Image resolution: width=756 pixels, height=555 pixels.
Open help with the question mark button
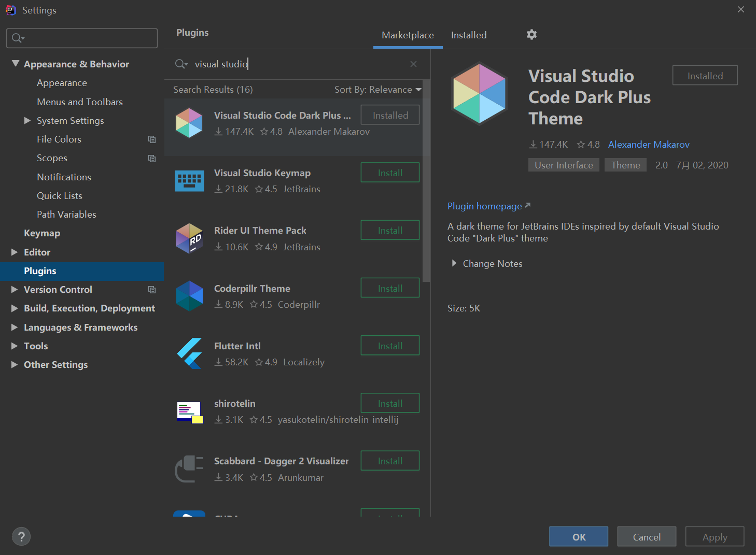[21, 536]
